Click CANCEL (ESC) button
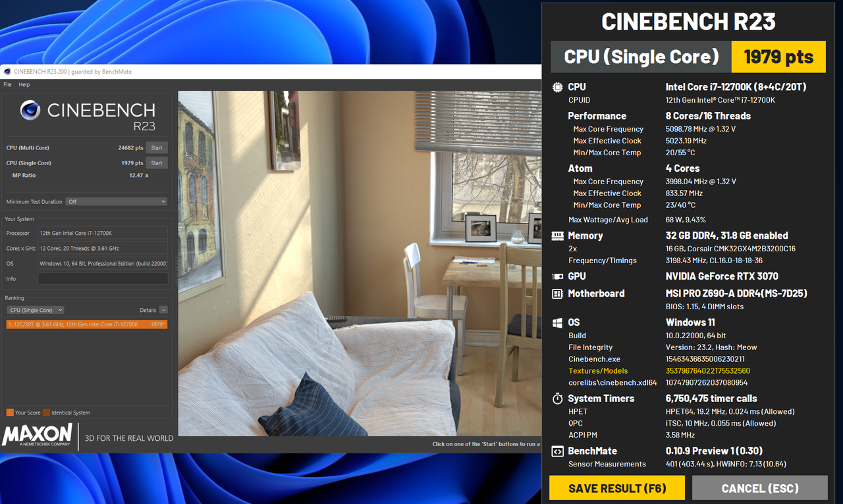 (760, 488)
